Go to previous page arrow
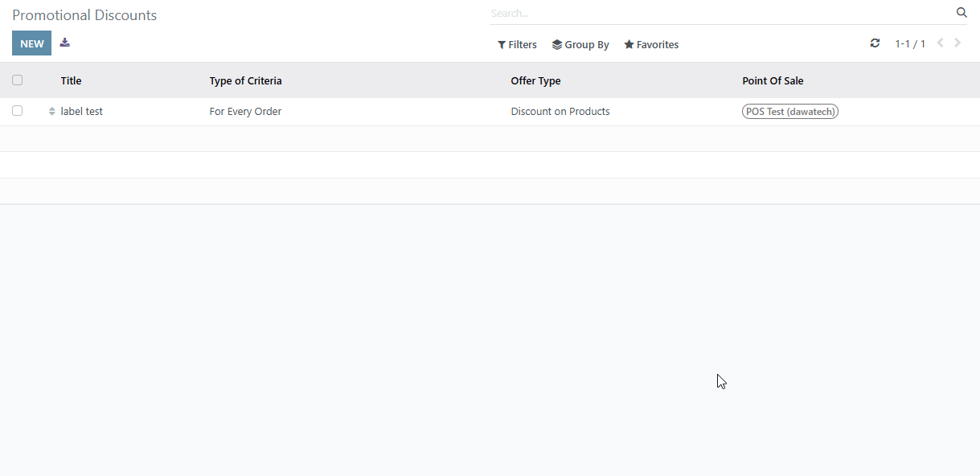Image resolution: width=980 pixels, height=476 pixels. pos(941,43)
